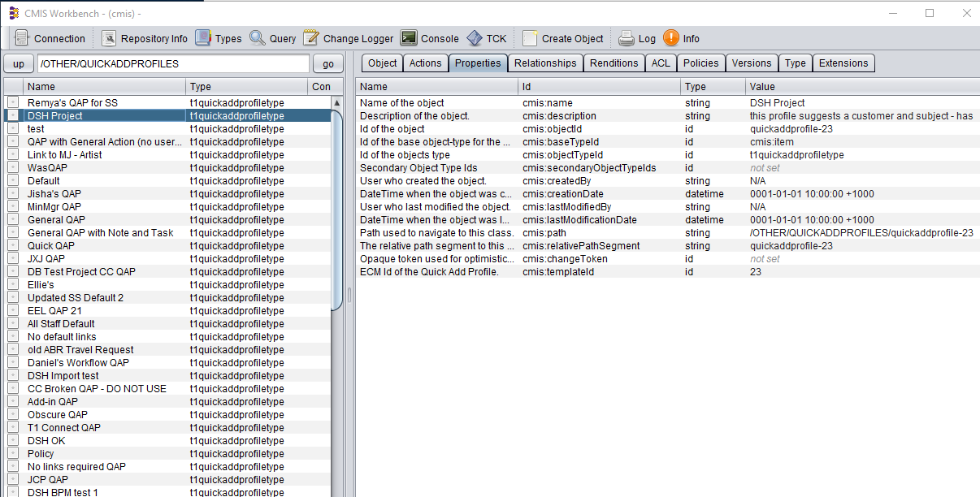Image resolution: width=980 pixels, height=497 pixels.
Task: Click the item icon beside DSH OK
Action: click(13, 441)
